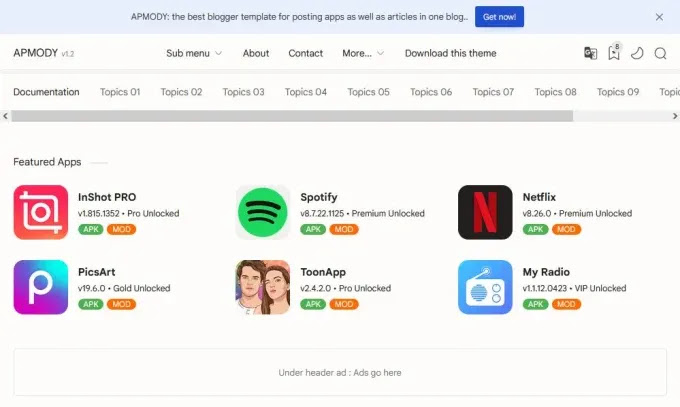Open the ToonApp app thumbnail

coord(263,287)
